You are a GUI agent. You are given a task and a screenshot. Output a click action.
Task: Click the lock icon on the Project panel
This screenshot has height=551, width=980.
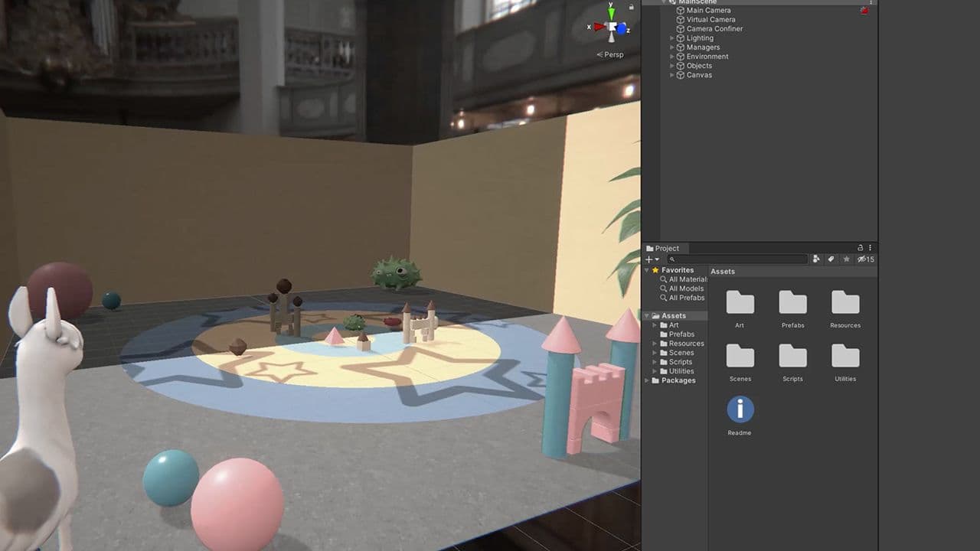pos(861,248)
